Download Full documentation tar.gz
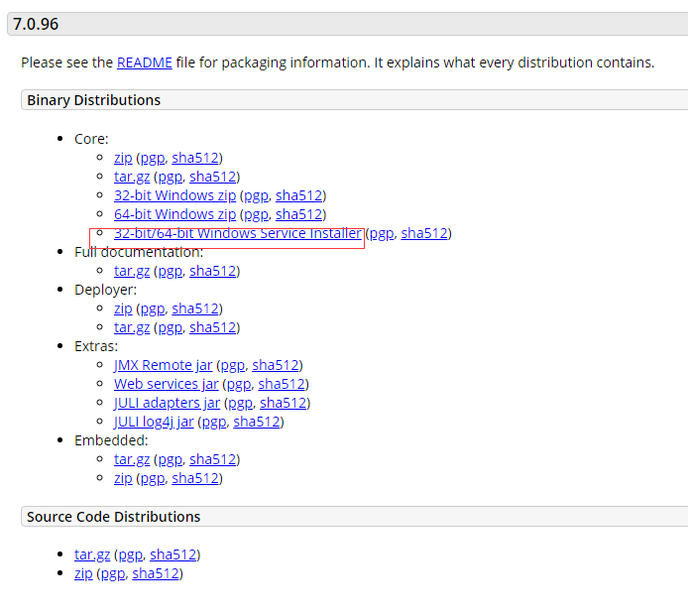The height and width of the screenshot is (616, 688). pyautogui.click(x=133, y=271)
